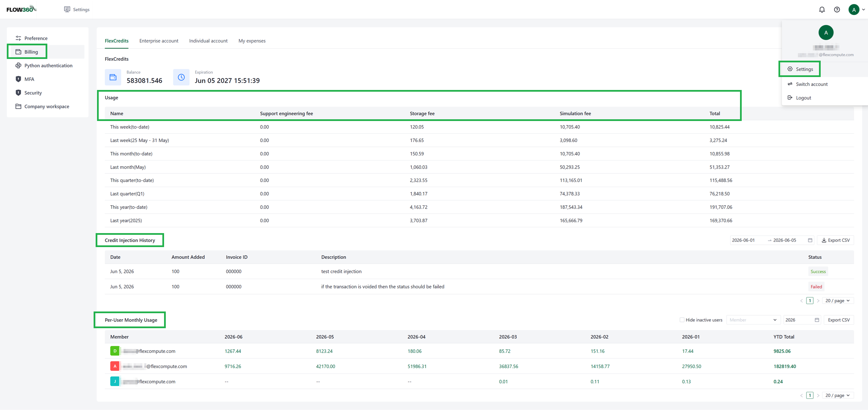Open 20 / page dropdown in Credit Injection History
868x411 pixels.
point(838,301)
